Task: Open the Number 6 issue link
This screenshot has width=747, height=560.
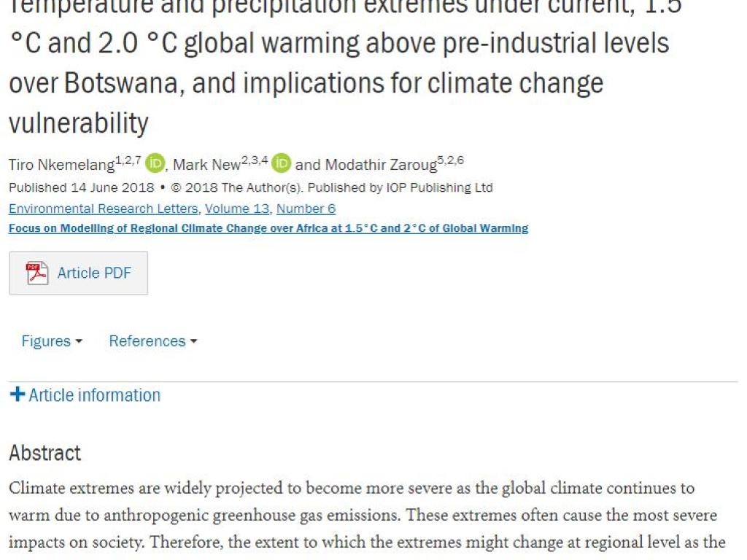Action: click(x=306, y=209)
